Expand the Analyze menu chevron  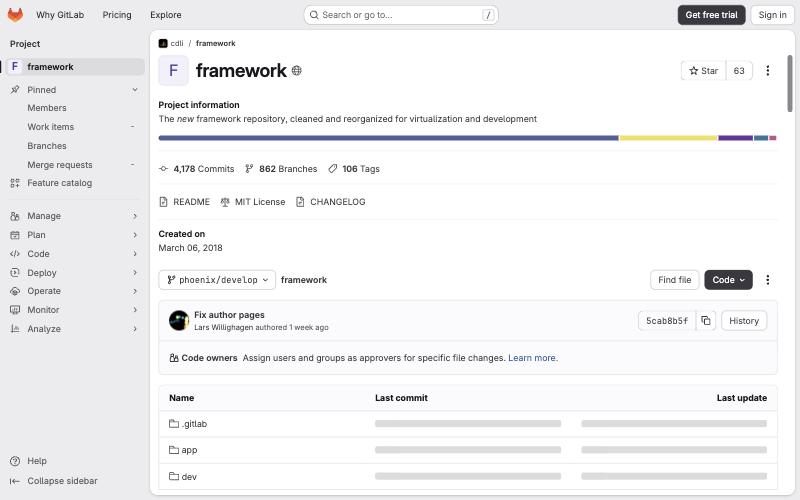135,329
